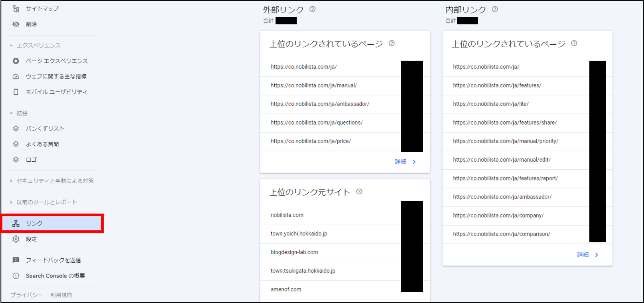Viewport: 644px width, 303px height.
Task: Open よくある質問 report in sidebar
Action: [42, 144]
